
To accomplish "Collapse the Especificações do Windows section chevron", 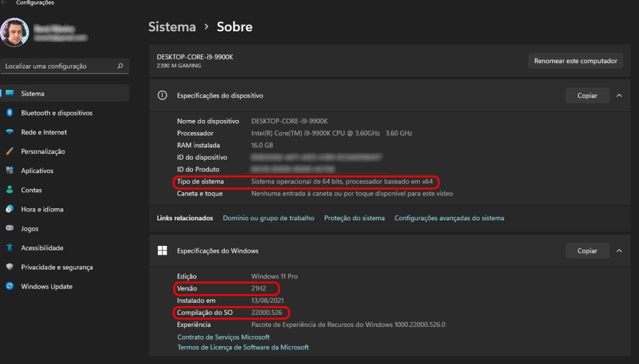I will (619, 250).
